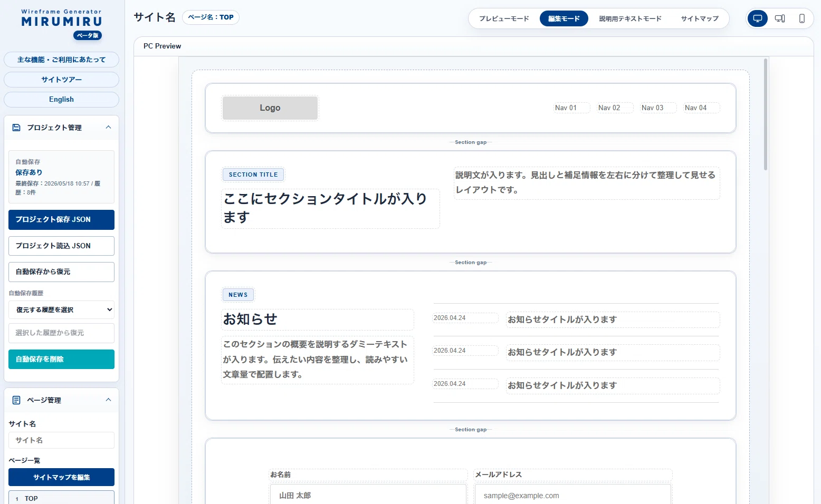Select the Nav 04 item
Screen dimensions: 821x504
701,108
